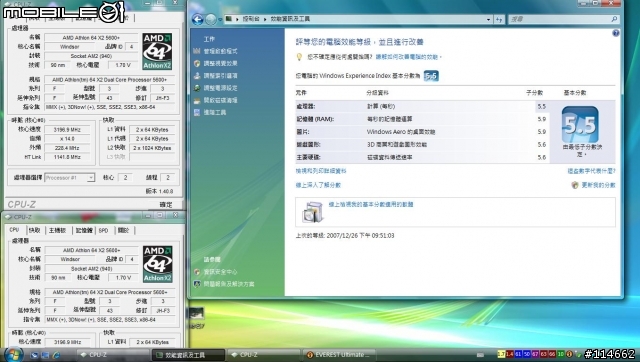Click 效能資訊及工具 in the address bar breadcrumb
This screenshot has width=640, height=362.
pos(290,19)
